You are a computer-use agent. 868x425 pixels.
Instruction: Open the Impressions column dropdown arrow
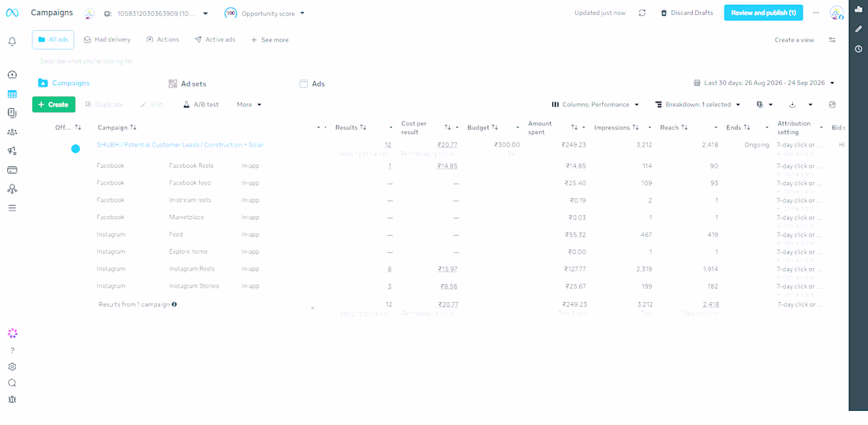[652, 128]
